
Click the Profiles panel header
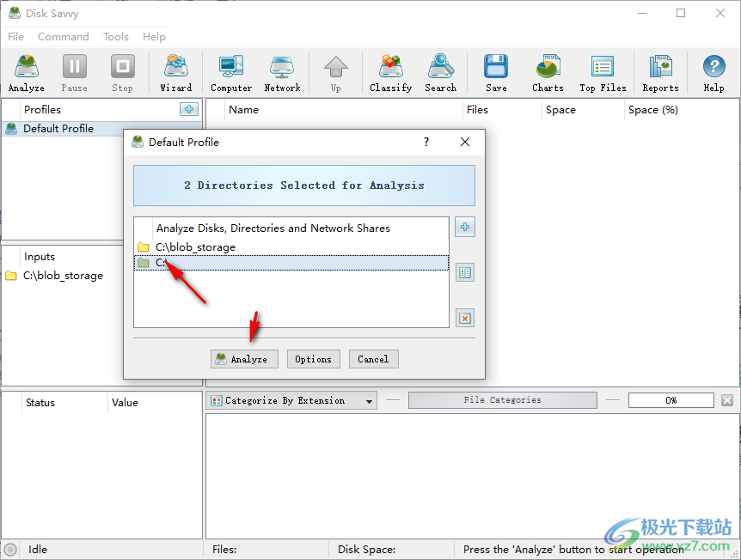(42, 110)
